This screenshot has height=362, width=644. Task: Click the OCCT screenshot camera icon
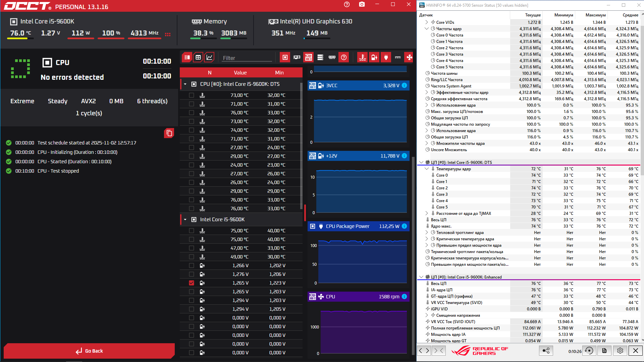tap(362, 4)
